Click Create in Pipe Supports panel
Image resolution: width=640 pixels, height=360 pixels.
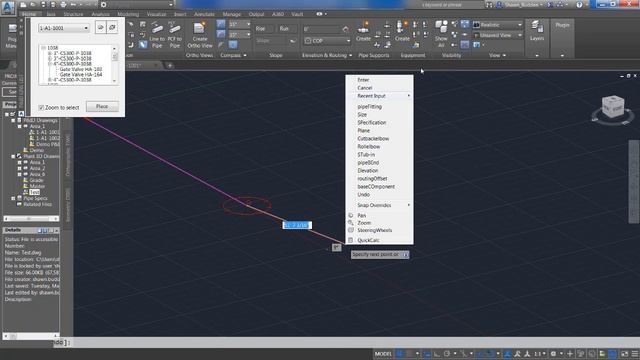[x=363, y=32]
